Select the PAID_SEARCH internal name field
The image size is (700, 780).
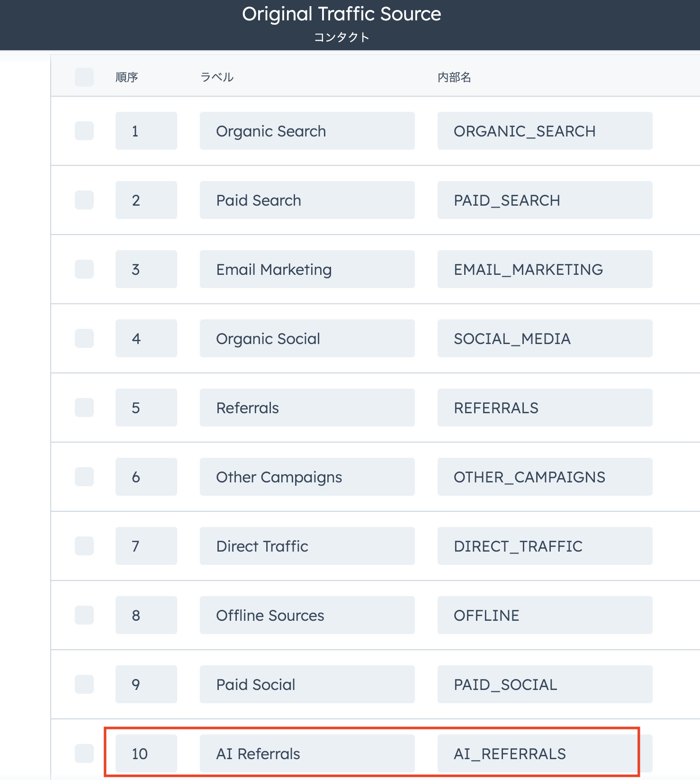[545, 200]
